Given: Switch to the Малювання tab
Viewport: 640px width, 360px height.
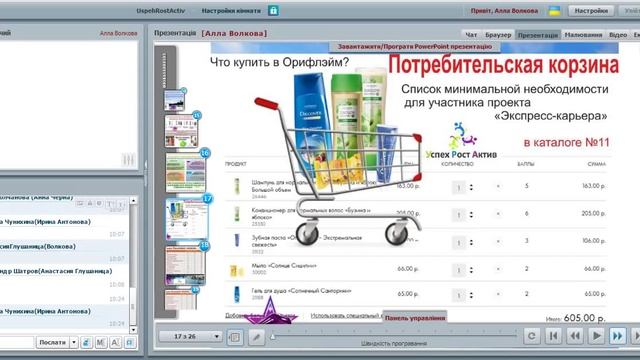Looking at the screenshot, I should coord(583,35).
